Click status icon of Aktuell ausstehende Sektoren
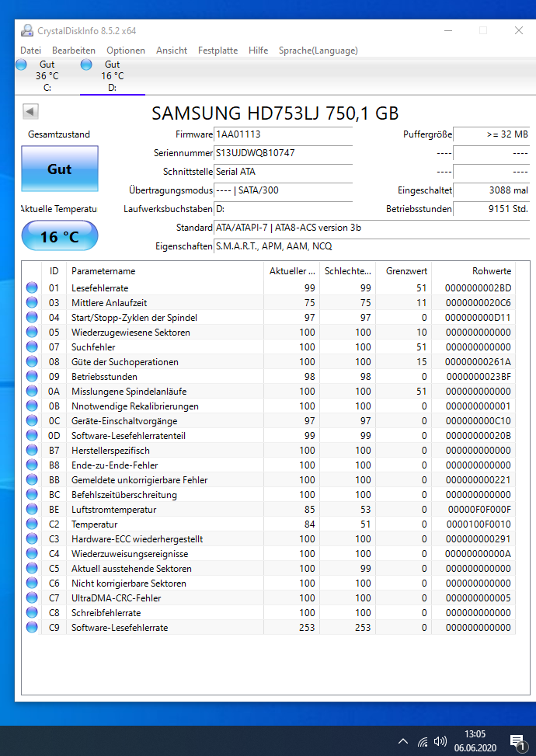This screenshot has height=756, width=536. point(32,568)
